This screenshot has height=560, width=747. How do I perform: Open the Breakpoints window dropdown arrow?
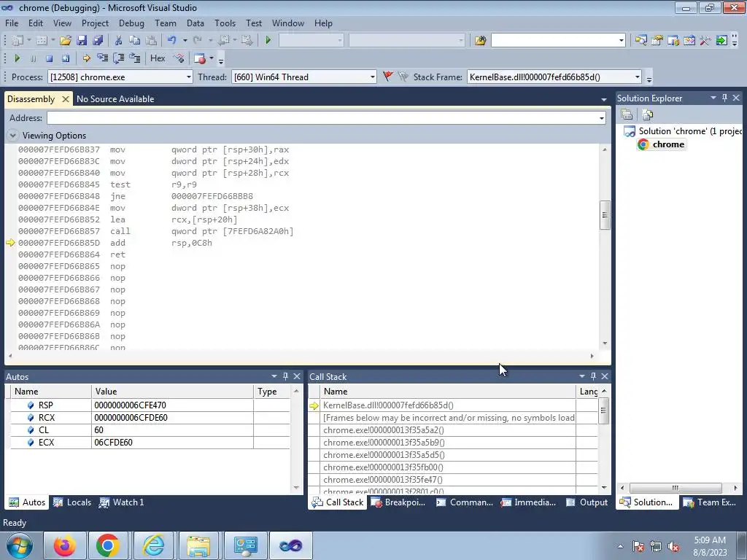[x=212, y=58]
